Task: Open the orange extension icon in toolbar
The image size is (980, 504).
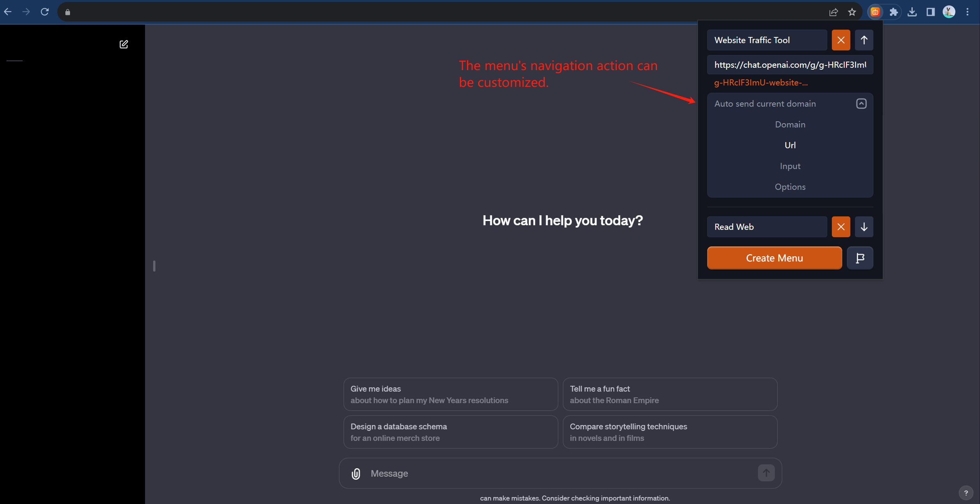Action: click(x=875, y=12)
